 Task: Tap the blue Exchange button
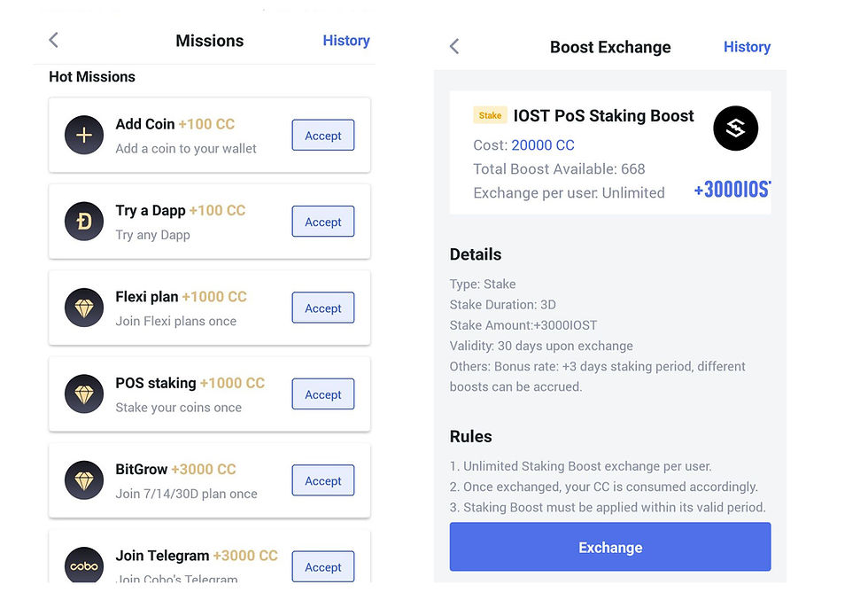tap(610, 547)
